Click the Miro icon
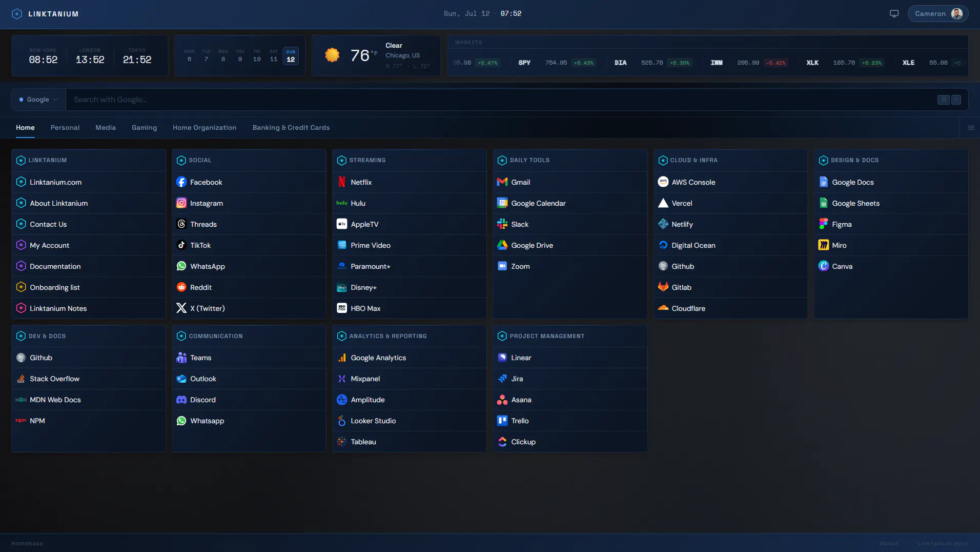 click(824, 245)
